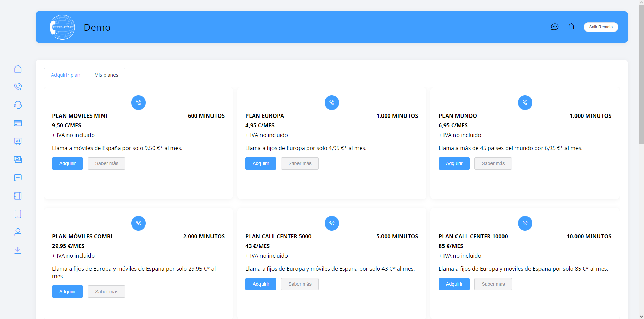
Task: Click the GTPhone globe logo
Action: (62, 27)
